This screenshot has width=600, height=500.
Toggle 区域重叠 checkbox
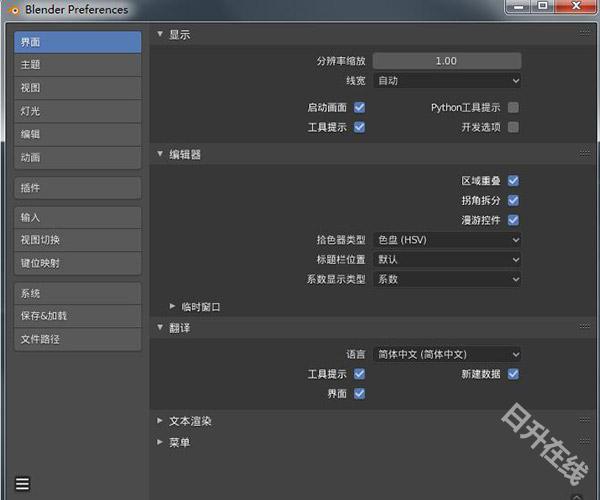pyautogui.click(x=513, y=181)
